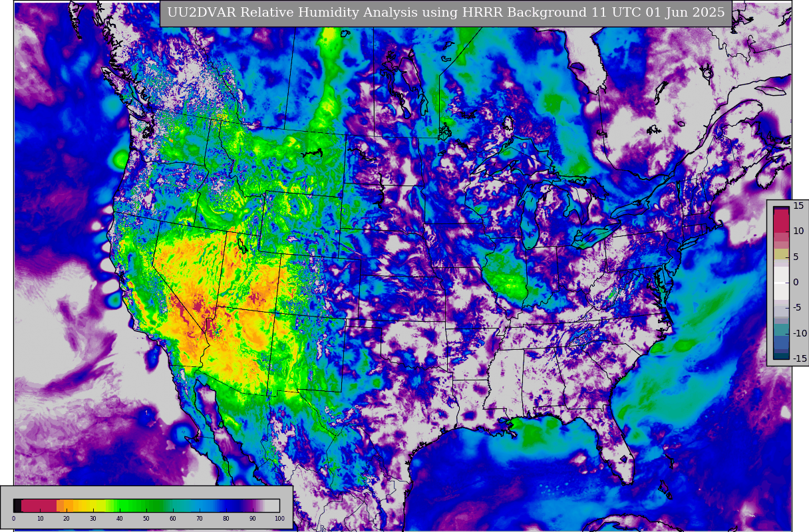Click the '50' label on the humidity colorbar
The height and width of the screenshot is (532, 809).
tap(146, 519)
